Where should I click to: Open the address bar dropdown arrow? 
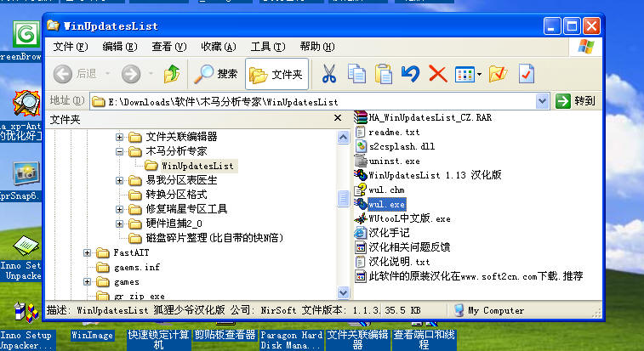point(542,101)
